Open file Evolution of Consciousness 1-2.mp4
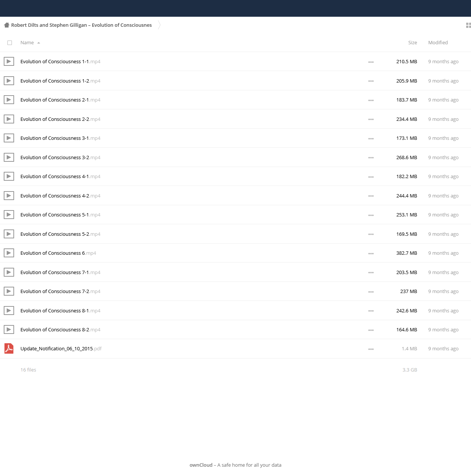Viewport: 471px width, 476px height. click(x=60, y=81)
